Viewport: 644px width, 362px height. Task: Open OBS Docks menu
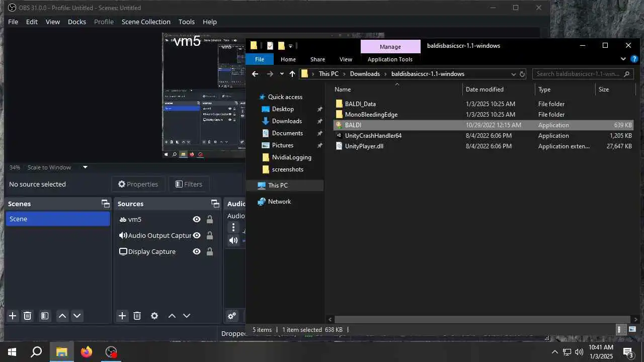tap(77, 22)
